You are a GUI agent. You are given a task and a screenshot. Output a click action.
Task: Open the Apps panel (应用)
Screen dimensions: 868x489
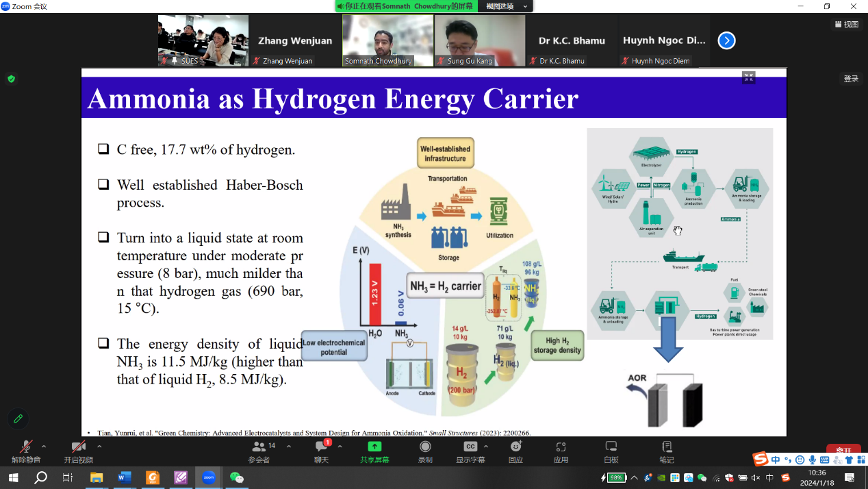pyautogui.click(x=561, y=450)
